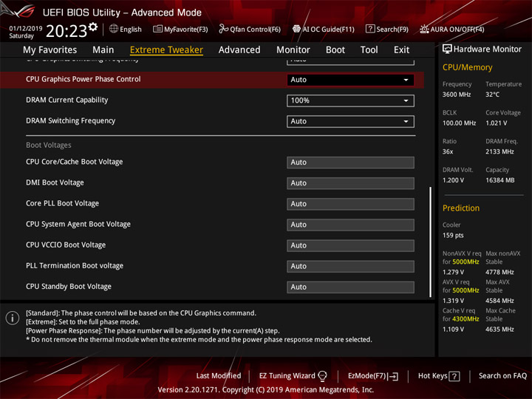This screenshot has width=532, height=399.
Task: Click CPU Standby Boot Voltage field
Action: (x=350, y=287)
